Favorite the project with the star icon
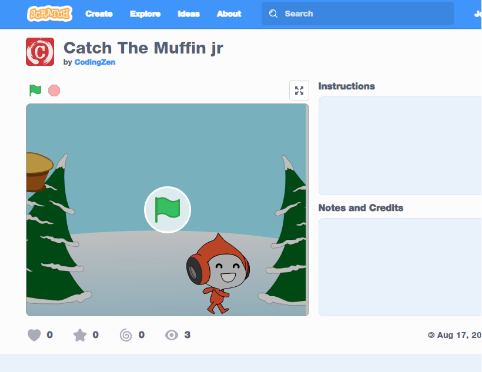Viewport: 482px width, 372px height. 80,335
